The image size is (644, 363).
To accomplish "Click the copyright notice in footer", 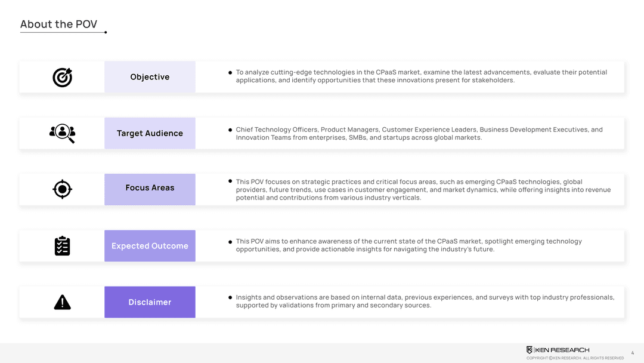I will tap(575, 358).
